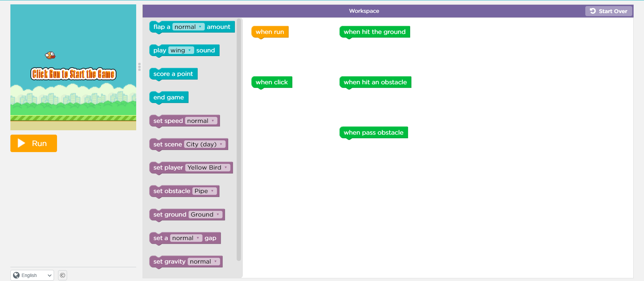This screenshot has height=281, width=644.
Task: Select the 'when hit an obstacle' block
Action: tap(375, 82)
